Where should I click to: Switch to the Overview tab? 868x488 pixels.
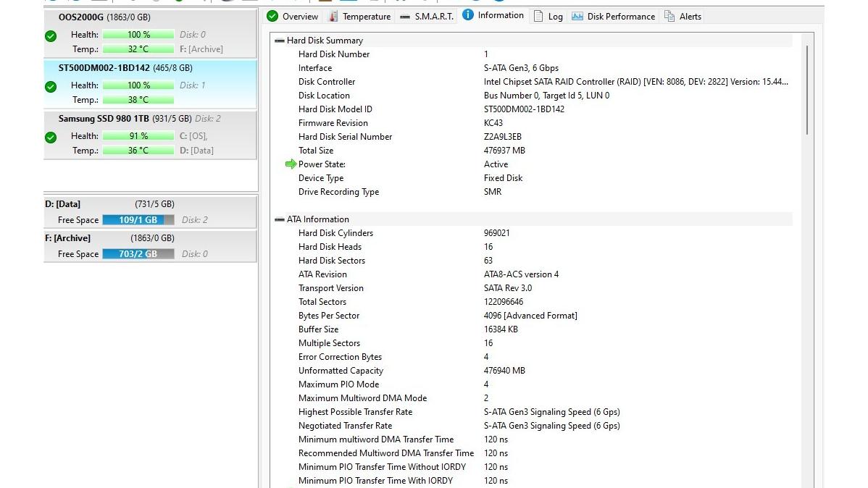click(292, 17)
